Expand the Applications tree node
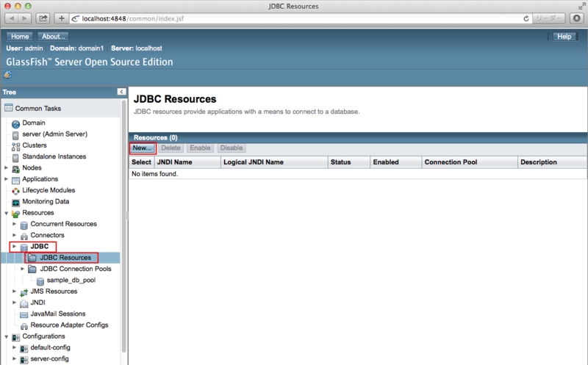The image size is (588, 365). click(6, 178)
